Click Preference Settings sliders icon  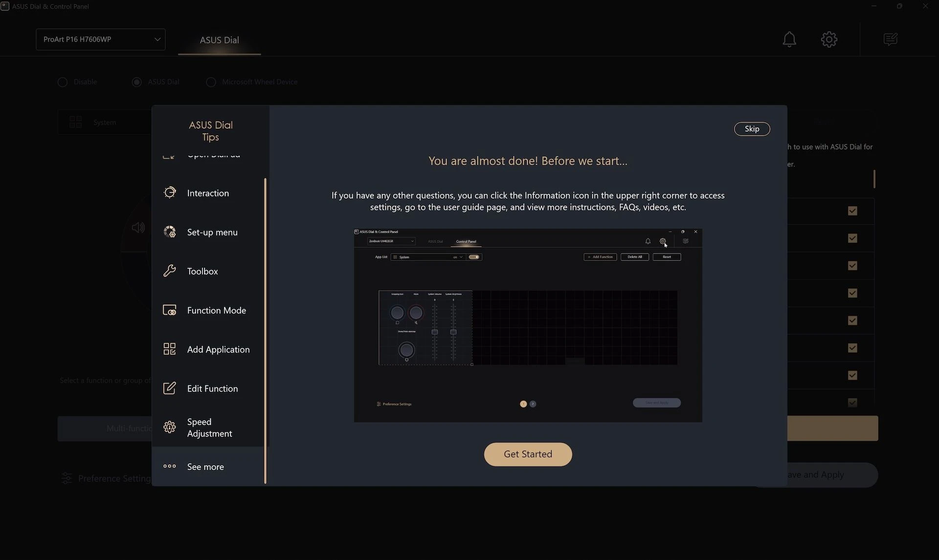(x=67, y=478)
